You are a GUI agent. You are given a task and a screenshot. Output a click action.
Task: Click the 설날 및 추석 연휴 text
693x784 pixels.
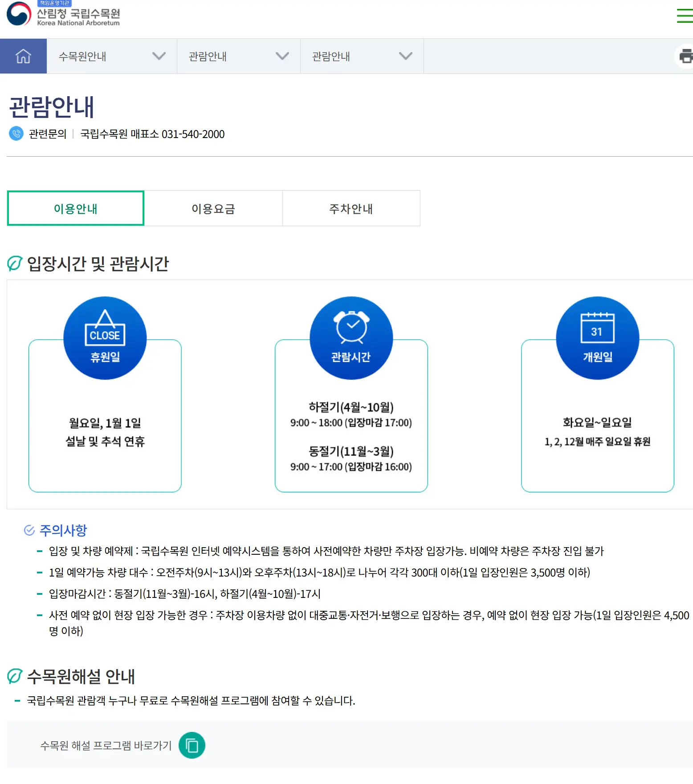105,442
